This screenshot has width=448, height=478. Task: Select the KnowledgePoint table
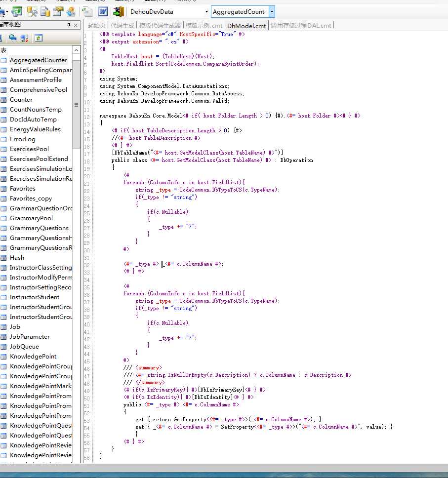pos(33,357)
